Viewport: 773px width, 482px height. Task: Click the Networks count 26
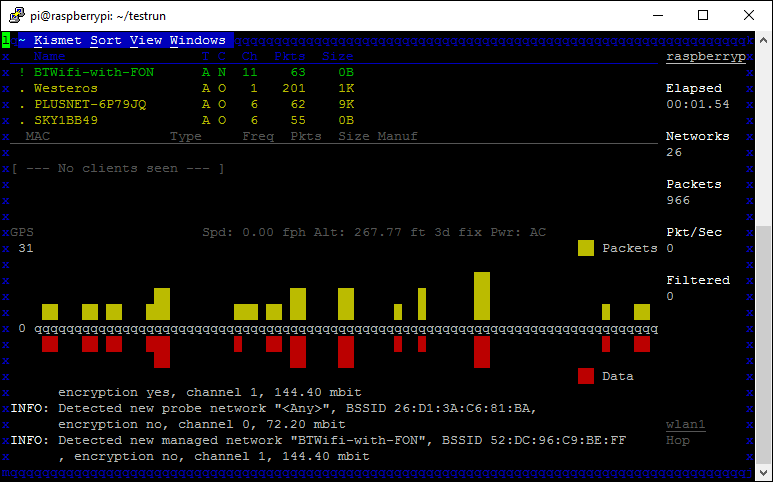point(674,152)
